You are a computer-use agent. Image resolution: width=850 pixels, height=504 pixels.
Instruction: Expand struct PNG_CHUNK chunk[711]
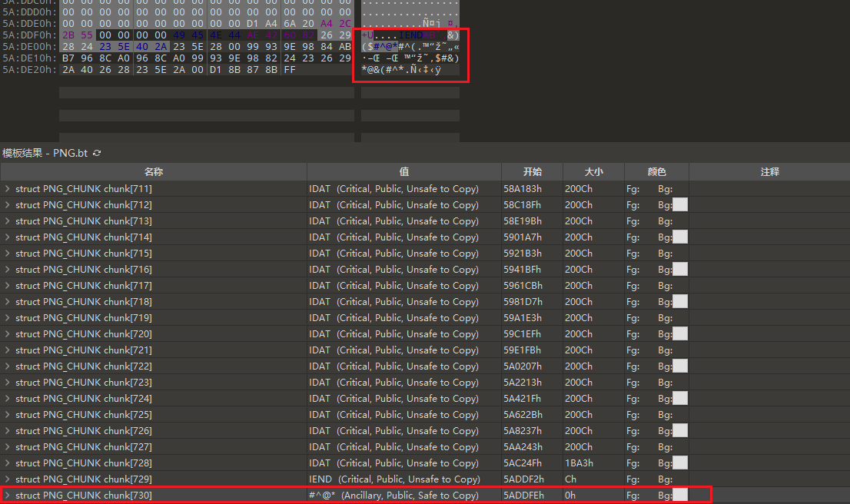pos(8,189)
